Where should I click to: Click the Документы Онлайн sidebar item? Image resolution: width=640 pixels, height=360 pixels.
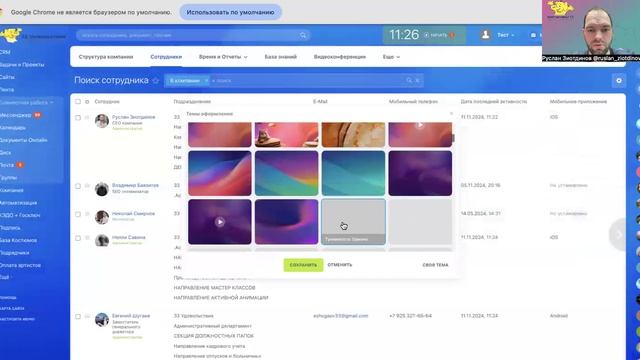[x=23, y=140]
